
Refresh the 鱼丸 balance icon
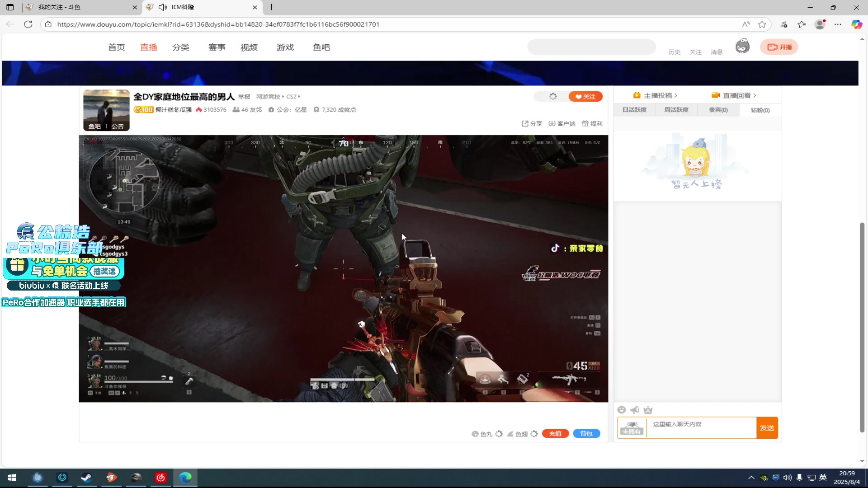pyautogui.click(x=499, y=434)
